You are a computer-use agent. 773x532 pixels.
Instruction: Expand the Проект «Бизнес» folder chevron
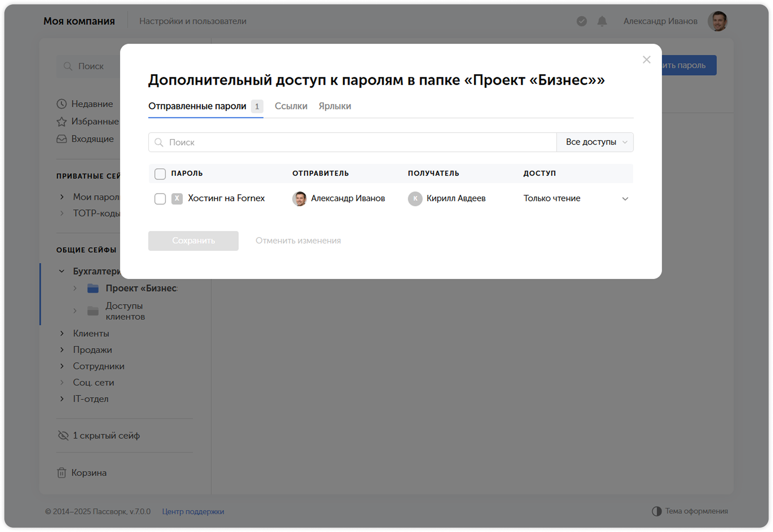75,288
